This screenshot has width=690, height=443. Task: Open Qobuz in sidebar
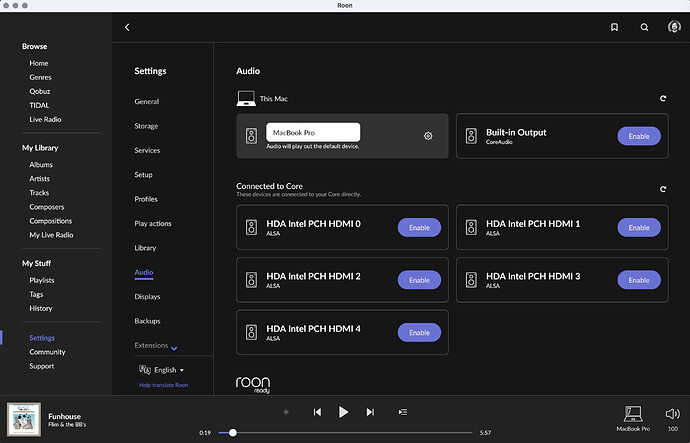tap(40, 91)
